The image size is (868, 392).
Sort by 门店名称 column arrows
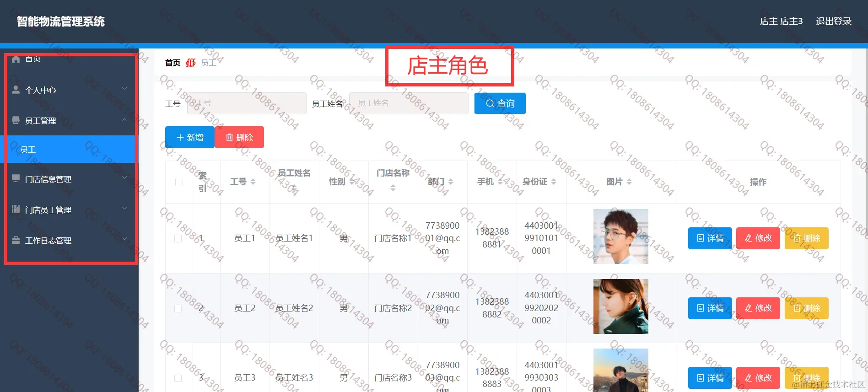tap(393, 188)
